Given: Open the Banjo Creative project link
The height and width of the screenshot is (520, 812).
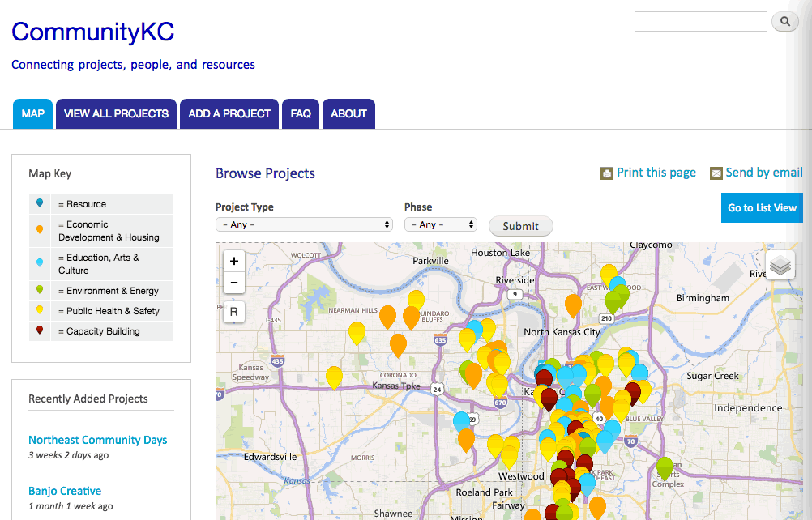Looking at the screenshot, I should click(65, 491).
